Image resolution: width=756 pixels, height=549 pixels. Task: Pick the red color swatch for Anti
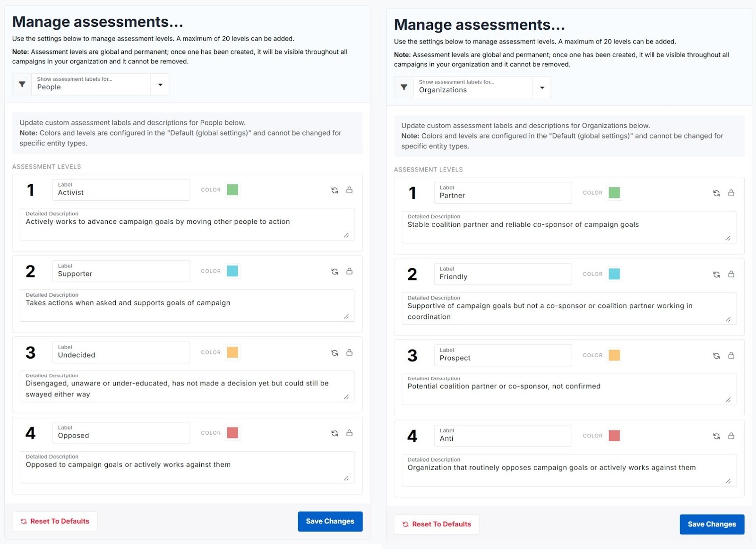[x=614, y=436]
